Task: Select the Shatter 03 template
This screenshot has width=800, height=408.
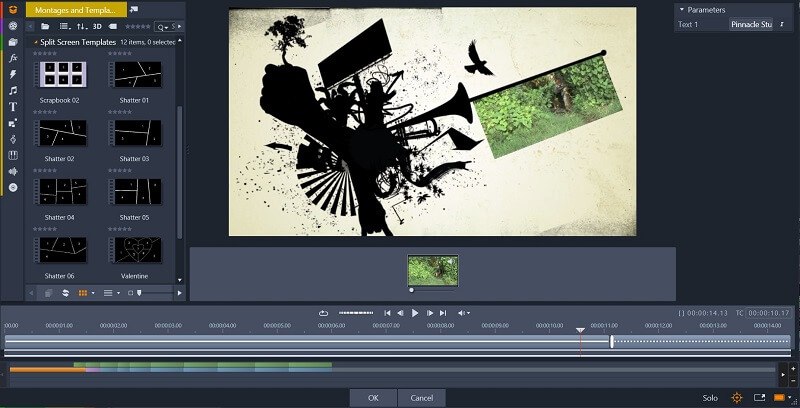Action: (x=135, y=133)
